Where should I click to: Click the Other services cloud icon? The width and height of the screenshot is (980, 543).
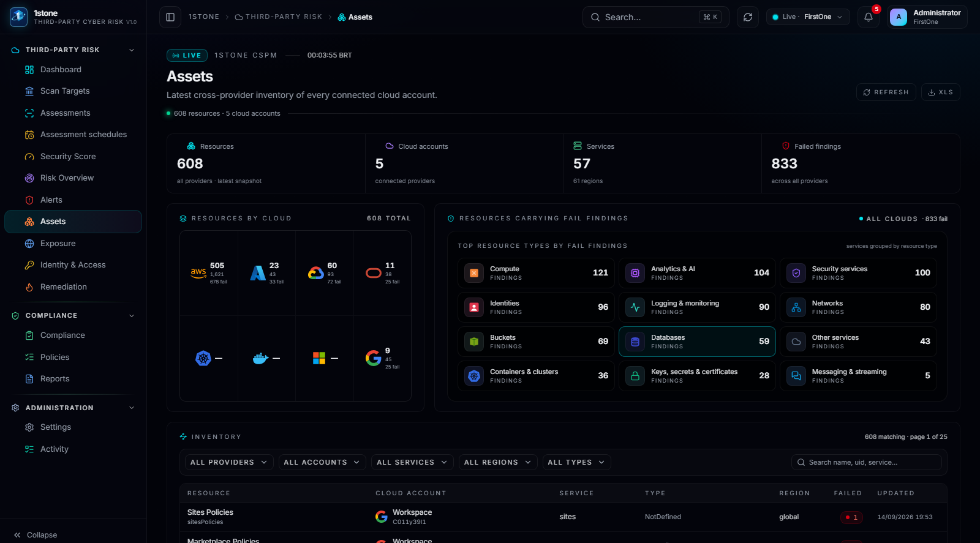(796, 342)
